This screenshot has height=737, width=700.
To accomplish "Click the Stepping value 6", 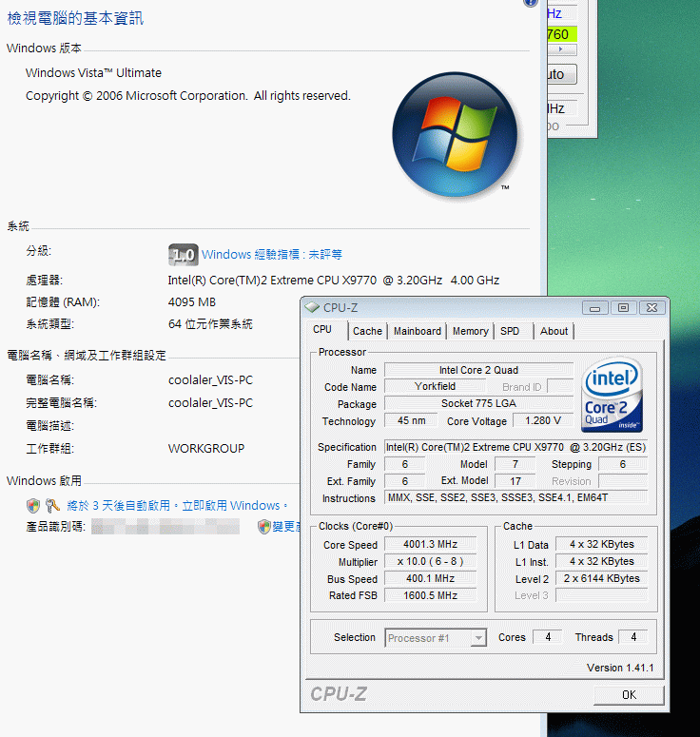I will [x=622, y=464].
